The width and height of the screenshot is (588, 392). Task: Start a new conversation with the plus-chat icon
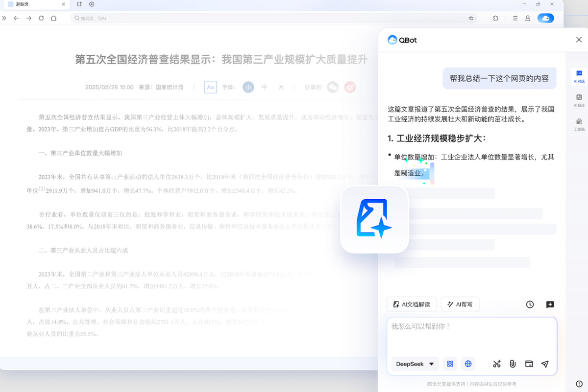(550, 304)
